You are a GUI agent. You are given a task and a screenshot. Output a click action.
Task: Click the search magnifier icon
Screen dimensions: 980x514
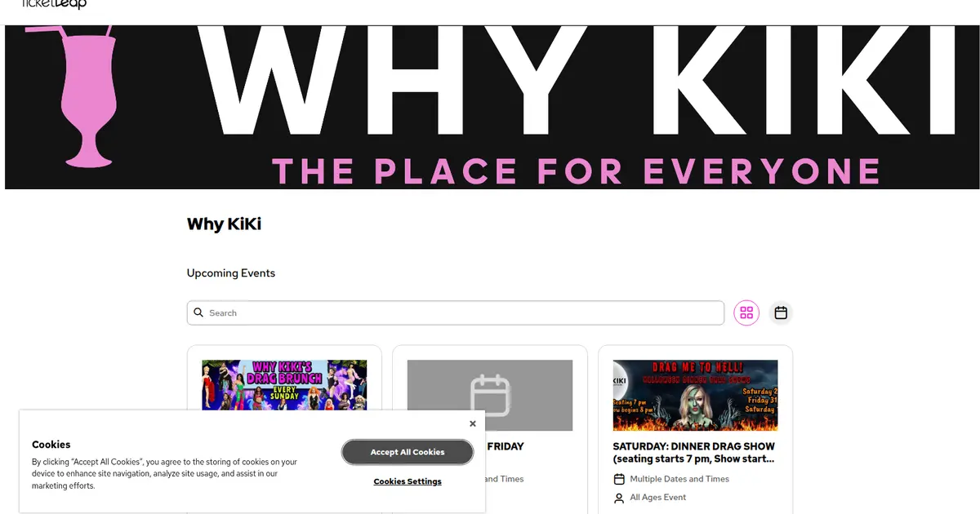pyautogui.click(x=198, y=312)
